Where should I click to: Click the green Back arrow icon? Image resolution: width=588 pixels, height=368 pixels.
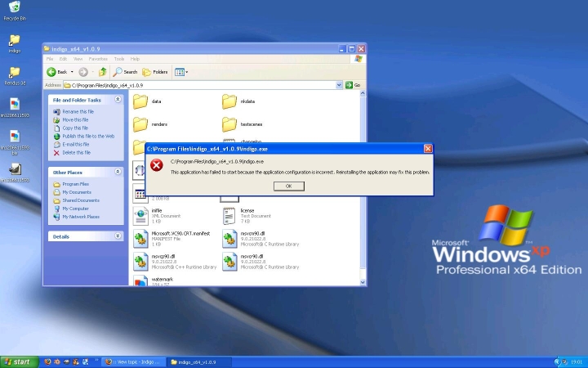click(51, 72)
